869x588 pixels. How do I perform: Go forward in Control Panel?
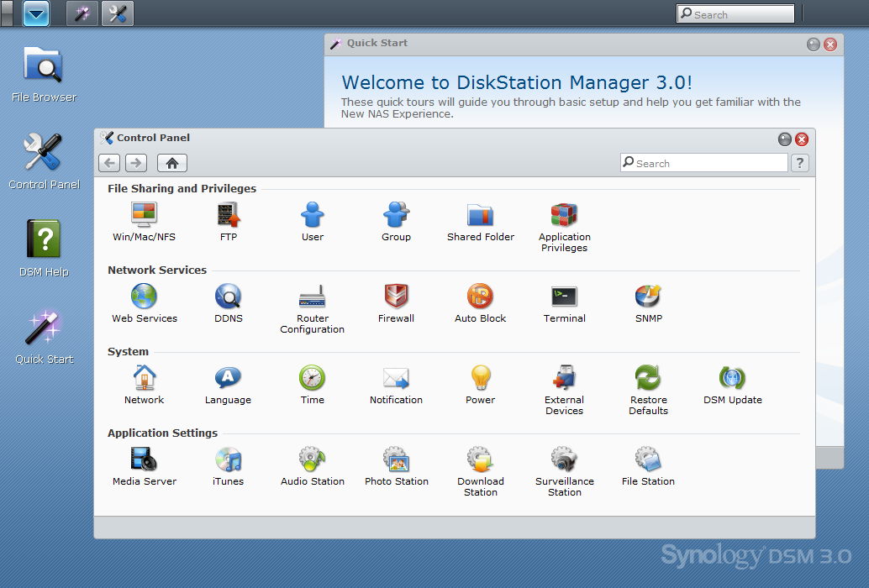(136, 163)
